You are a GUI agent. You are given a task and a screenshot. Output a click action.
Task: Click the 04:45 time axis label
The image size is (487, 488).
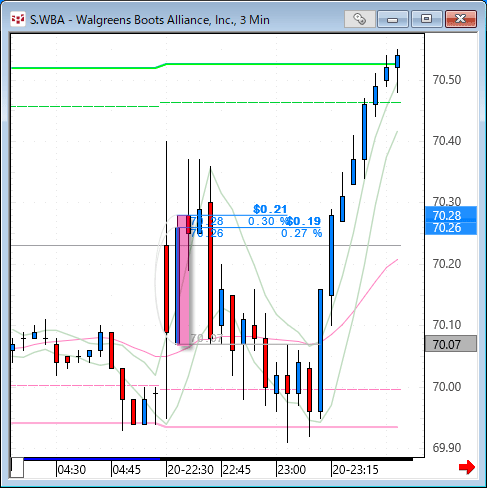click(127, 470)
